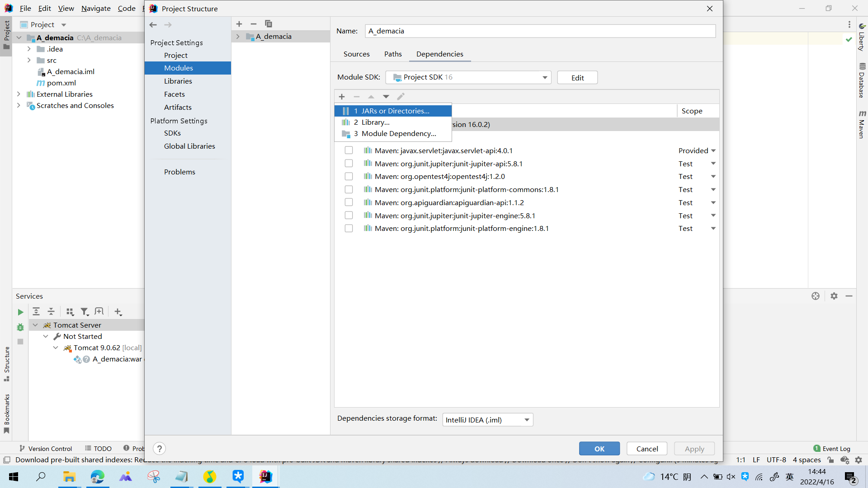Click the Cancel button
The width and height of the screenshot is (868, 488).
[647, 449]
